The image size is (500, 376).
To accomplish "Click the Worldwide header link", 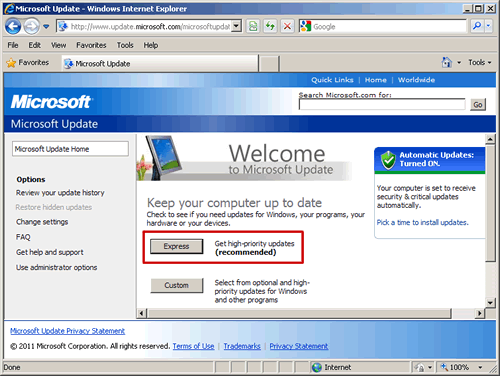I will [416, 80].
